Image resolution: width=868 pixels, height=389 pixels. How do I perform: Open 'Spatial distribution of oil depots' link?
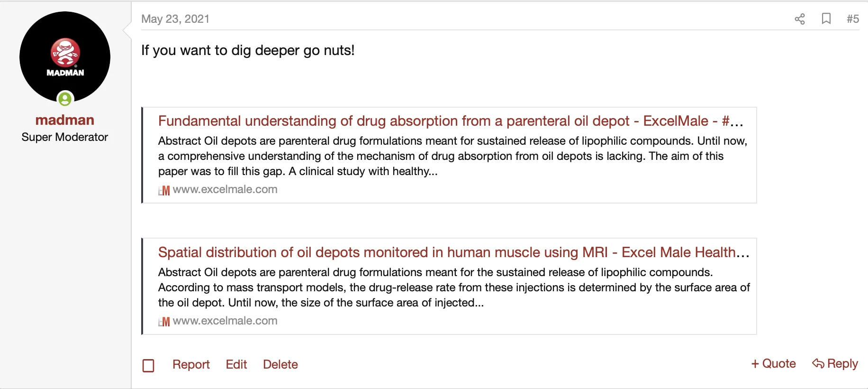[x=453, y=252]
